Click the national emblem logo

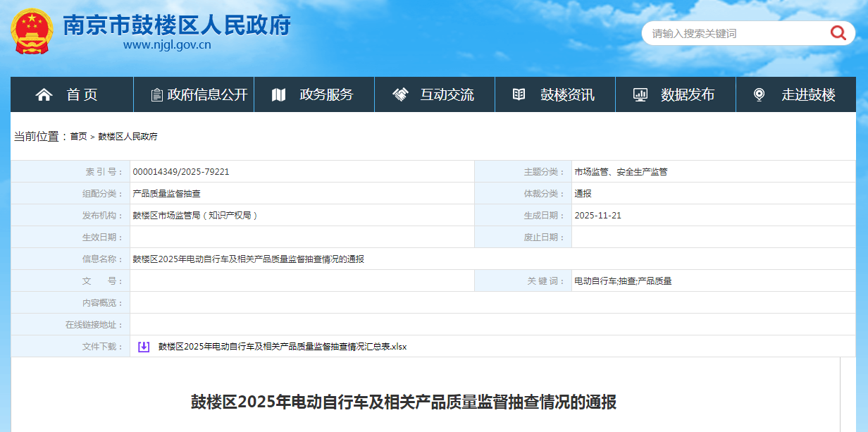tap(32, 32)
